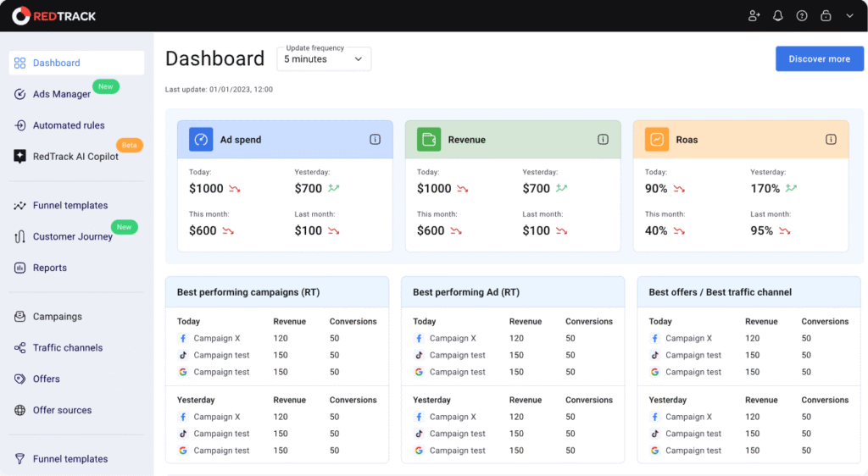The image size is (868, 476).
Task: Click the Revenue card title
Action: (467, 140)
